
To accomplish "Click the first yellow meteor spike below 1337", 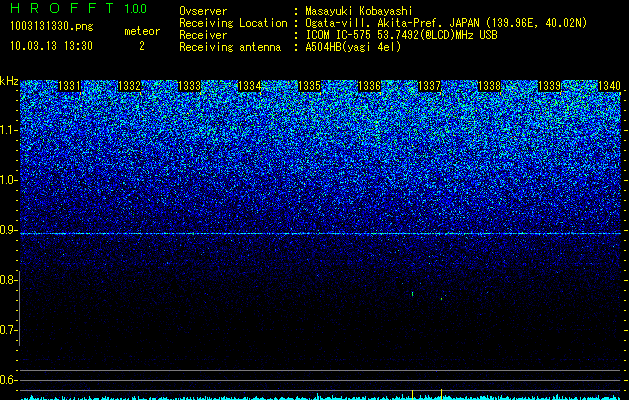I will click(412, 394).
